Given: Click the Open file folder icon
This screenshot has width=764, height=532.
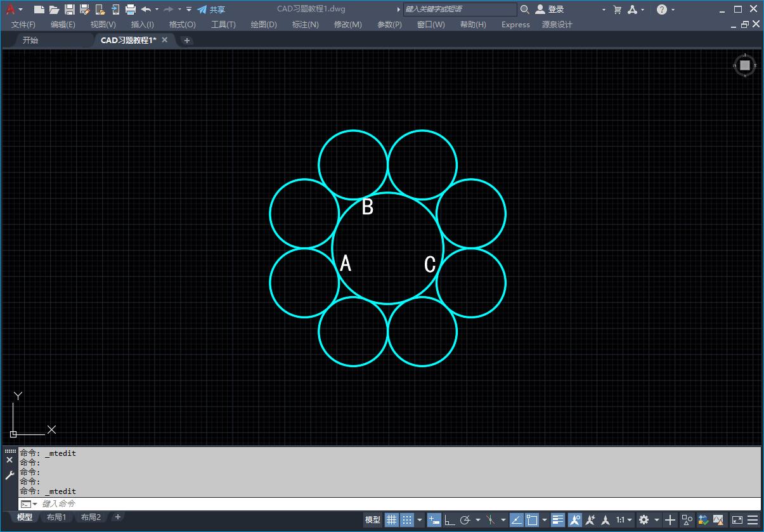Looking at the screenshot, I should [55, 10].
